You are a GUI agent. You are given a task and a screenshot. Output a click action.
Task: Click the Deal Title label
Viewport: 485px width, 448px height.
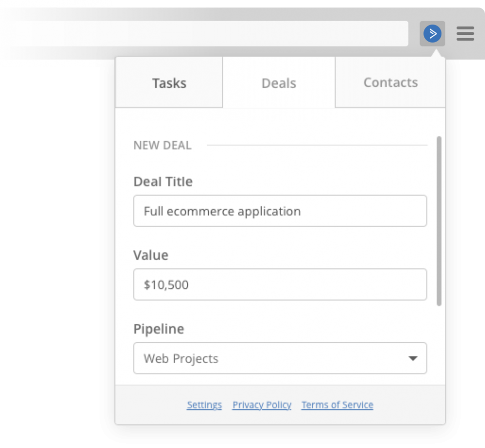(x=163, y=182)
